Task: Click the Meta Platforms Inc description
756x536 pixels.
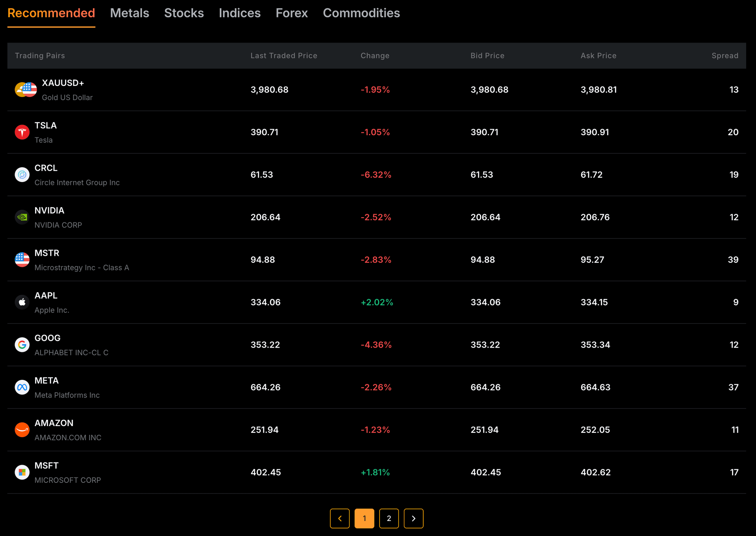Action: pos(67,395)
